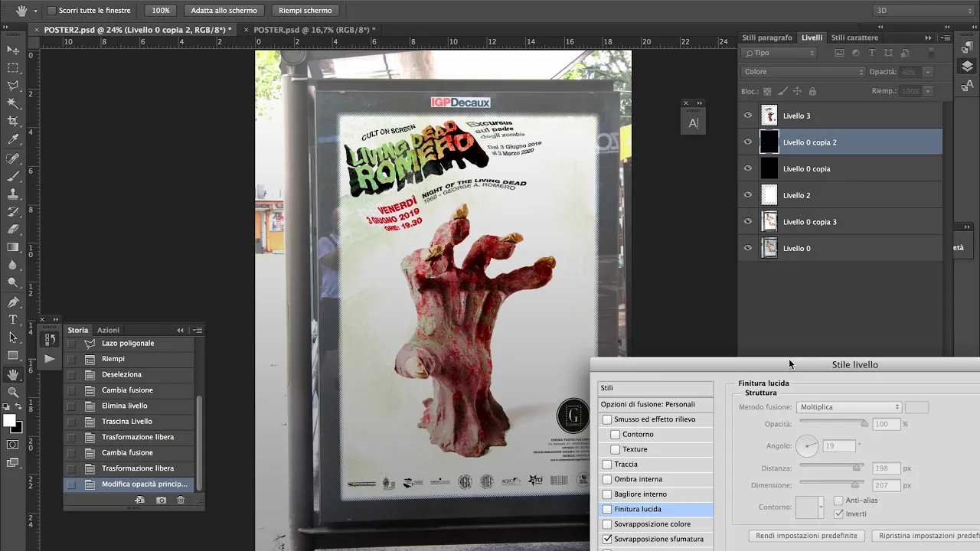Select Opzioni di fusione: Personali entry
The image size is (980, 551).
pyautogui.click(x=655, y=404)
